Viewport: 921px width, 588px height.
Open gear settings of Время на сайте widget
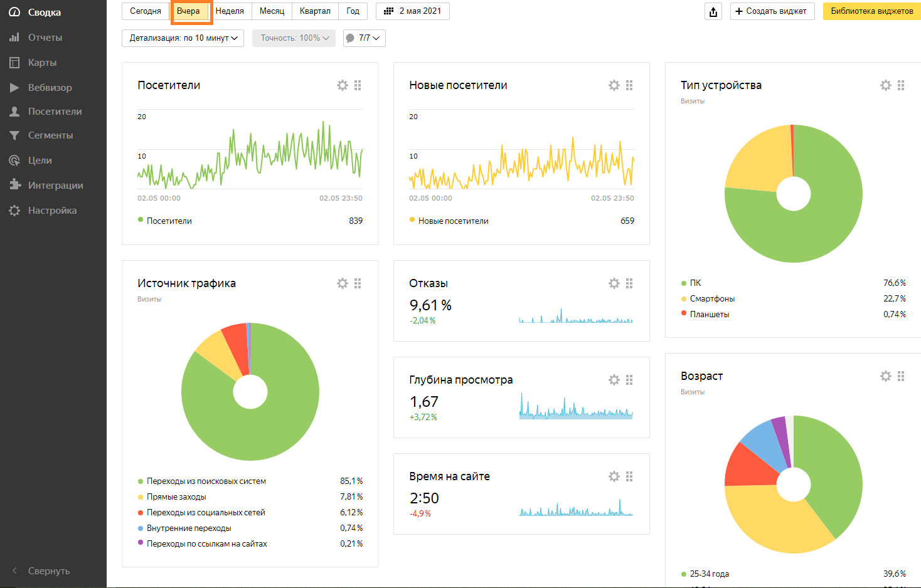(x=614, y=476)
